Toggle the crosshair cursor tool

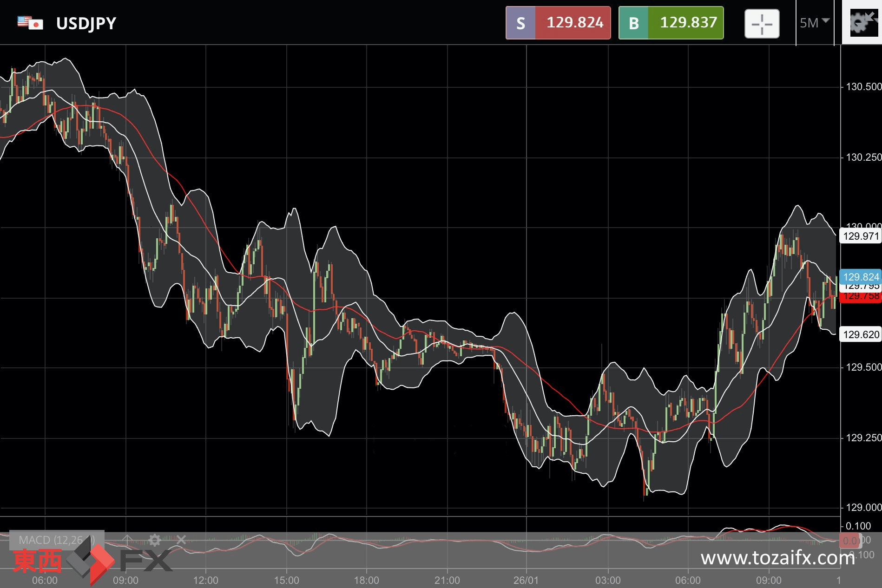coord(762,24)
